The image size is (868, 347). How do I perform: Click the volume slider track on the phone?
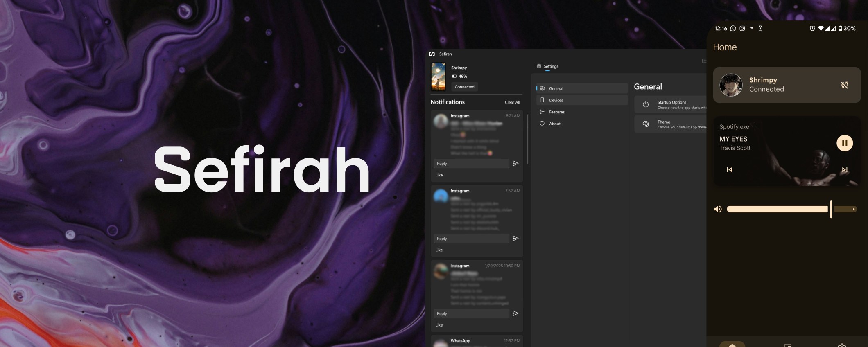pyautogui.click(x=791, y=209)
